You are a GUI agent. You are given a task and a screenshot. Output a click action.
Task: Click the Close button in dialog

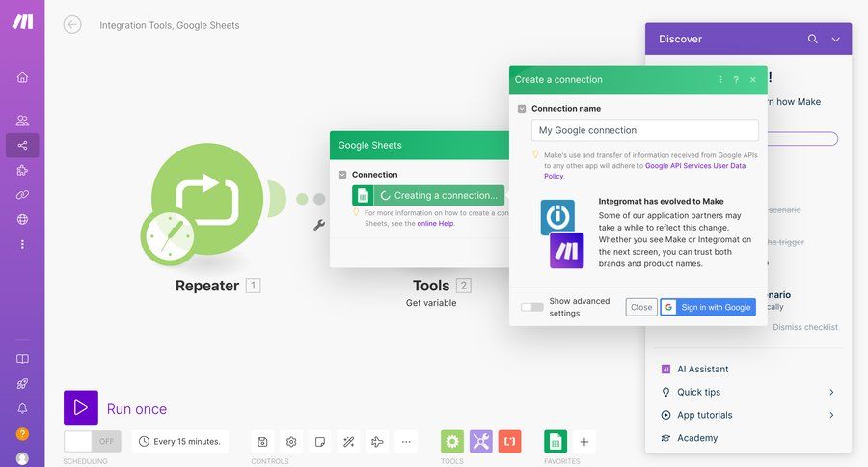(641, 307)
